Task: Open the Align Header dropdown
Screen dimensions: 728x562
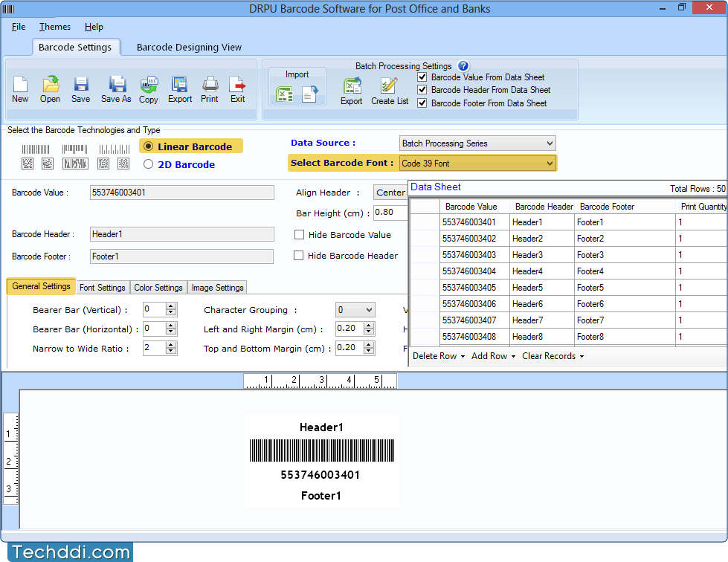Action: [x=390, y=193]
